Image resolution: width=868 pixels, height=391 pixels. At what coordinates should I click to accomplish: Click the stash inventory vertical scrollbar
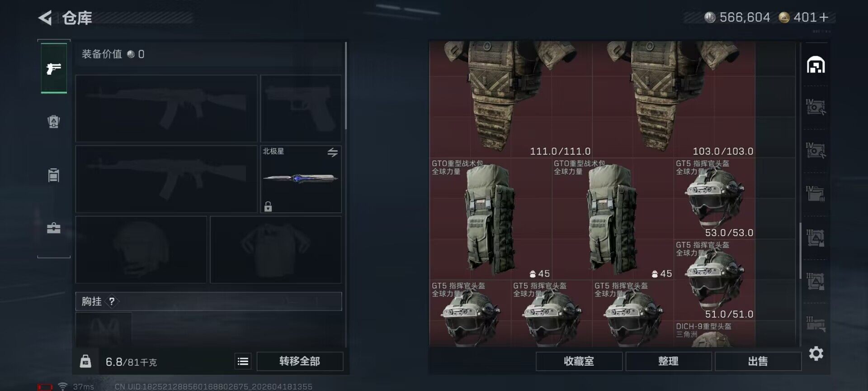800,248
